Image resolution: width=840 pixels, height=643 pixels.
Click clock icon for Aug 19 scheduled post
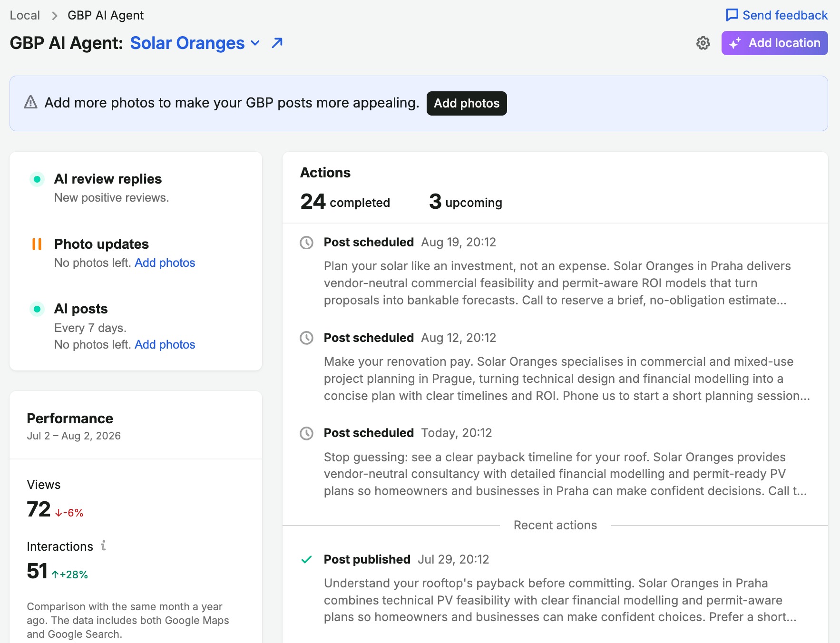click(x=307, y=243)
